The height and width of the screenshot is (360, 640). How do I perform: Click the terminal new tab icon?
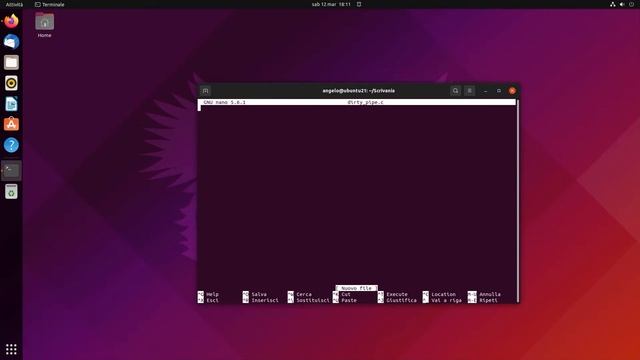(x=205, y=91)
